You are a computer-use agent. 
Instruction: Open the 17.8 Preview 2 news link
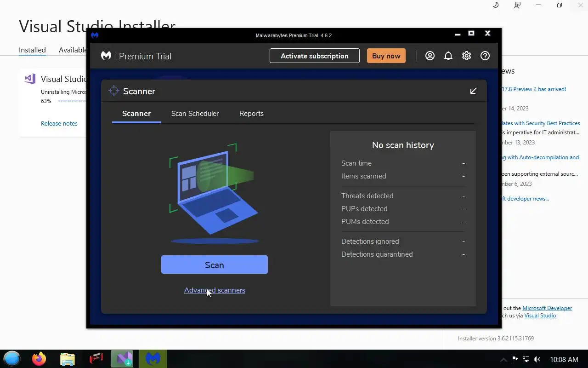pyautogui.click(x=534, y=89)
